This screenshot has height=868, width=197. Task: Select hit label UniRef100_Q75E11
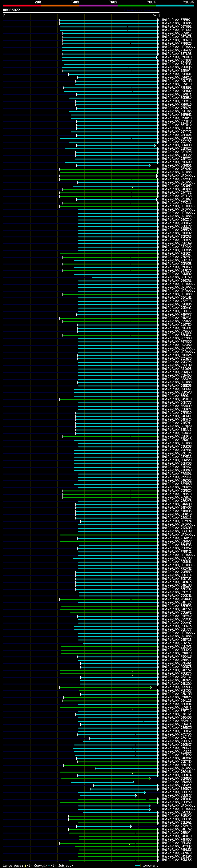(177, 751)
